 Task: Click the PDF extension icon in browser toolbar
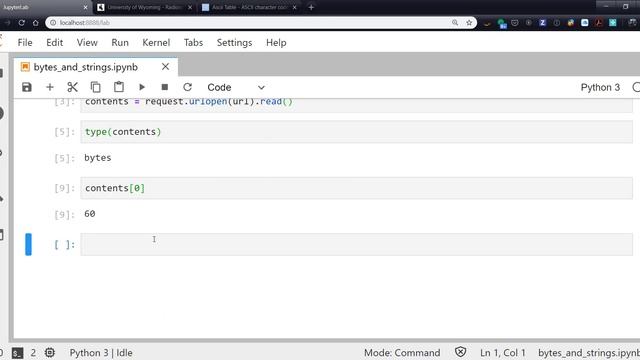tap(598, 23)
